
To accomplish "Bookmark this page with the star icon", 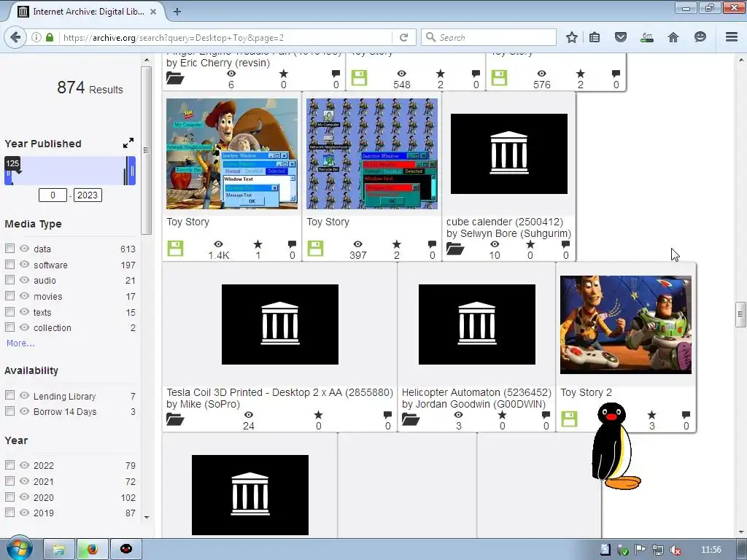I will tap(572, 37).
